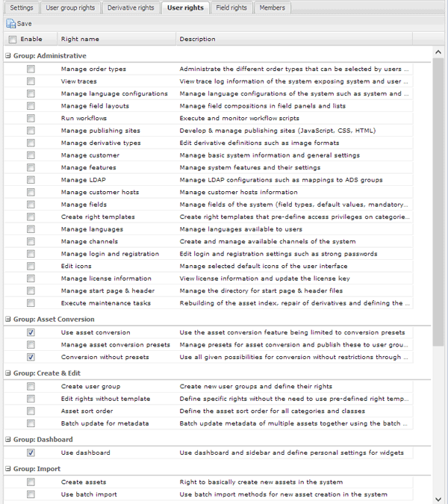Check Create right templates checkbox
The image size is (448, 504).
pos(31,217)
